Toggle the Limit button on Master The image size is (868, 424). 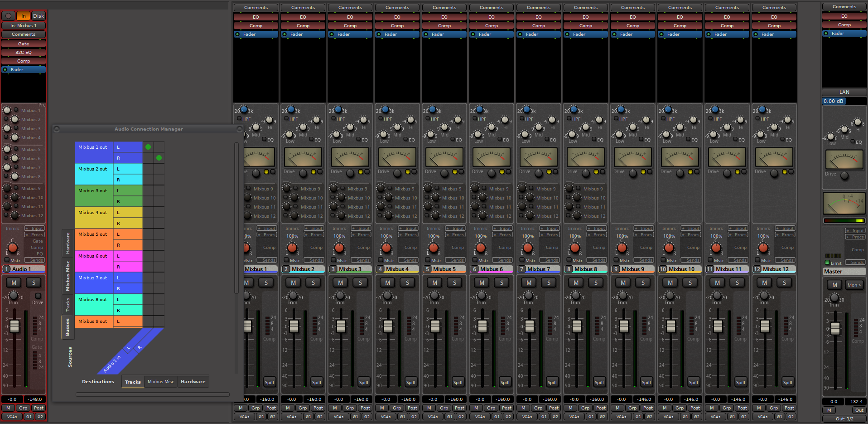coord(827,263)
